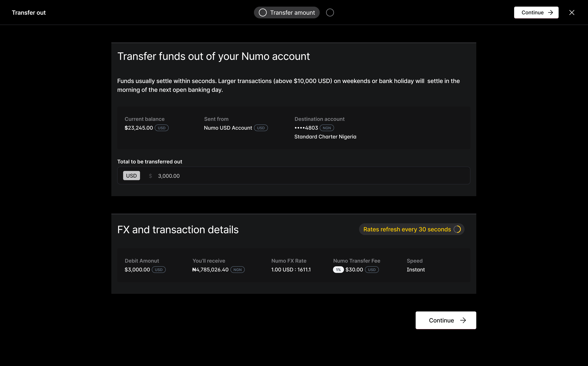
Task: Click the Transfer out header title
Action: pyautogui.click(x=29, y=13)
